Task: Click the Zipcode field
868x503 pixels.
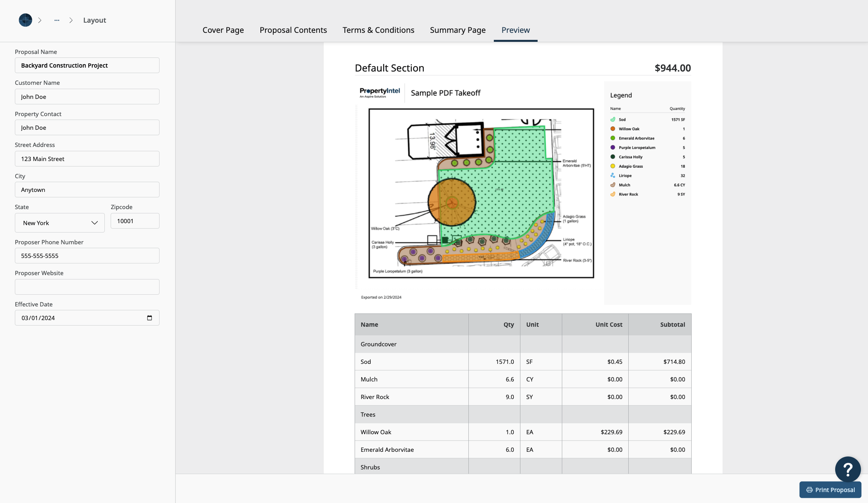Action: (135, 221)
